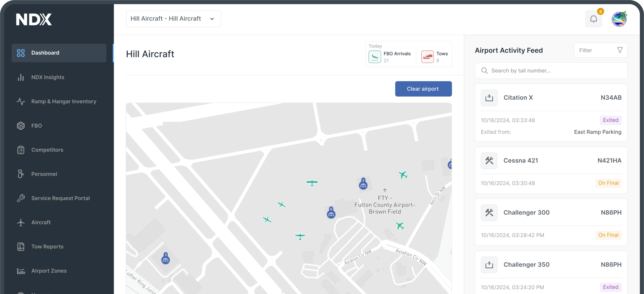
Task: Click the Service Request wrench icon
Action: click(21, 198)
